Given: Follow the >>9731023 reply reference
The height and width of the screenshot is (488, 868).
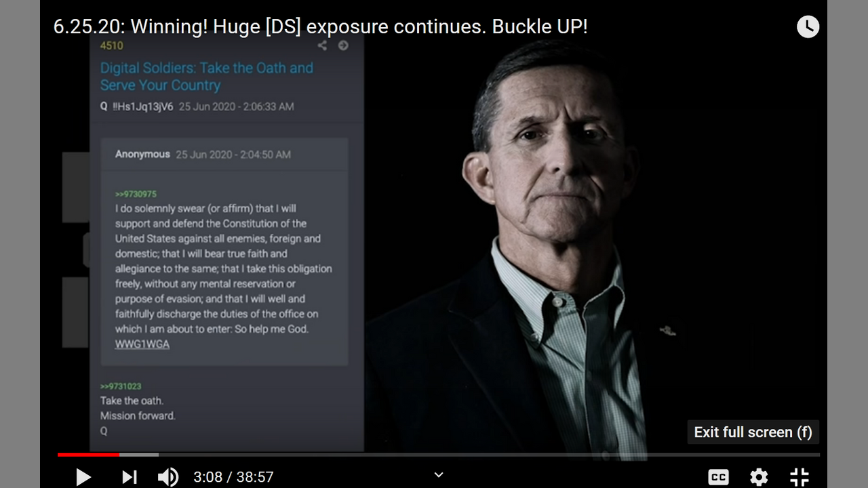Looking at the screenshot, I should [x=121, y=386].
